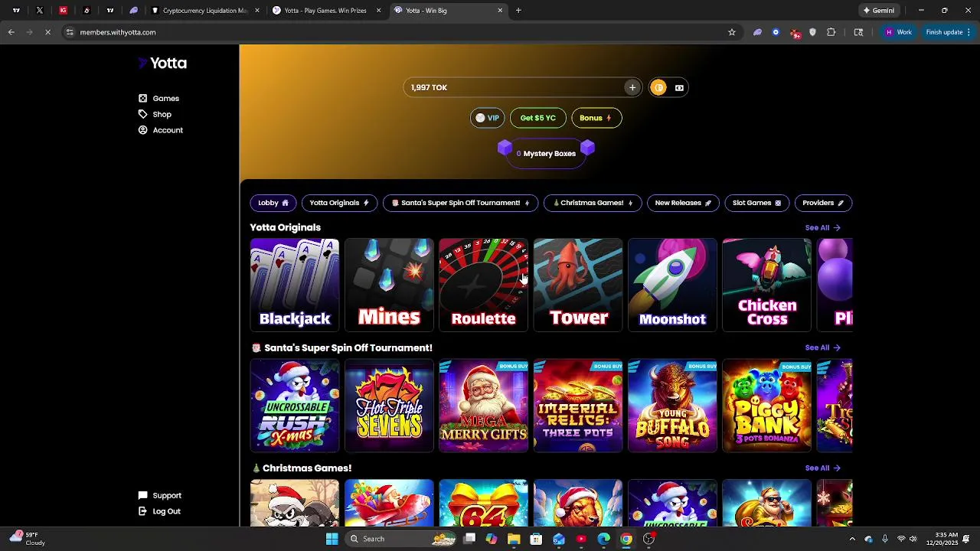
Task: Click the taskbar Search box
Action: (402, 539)
